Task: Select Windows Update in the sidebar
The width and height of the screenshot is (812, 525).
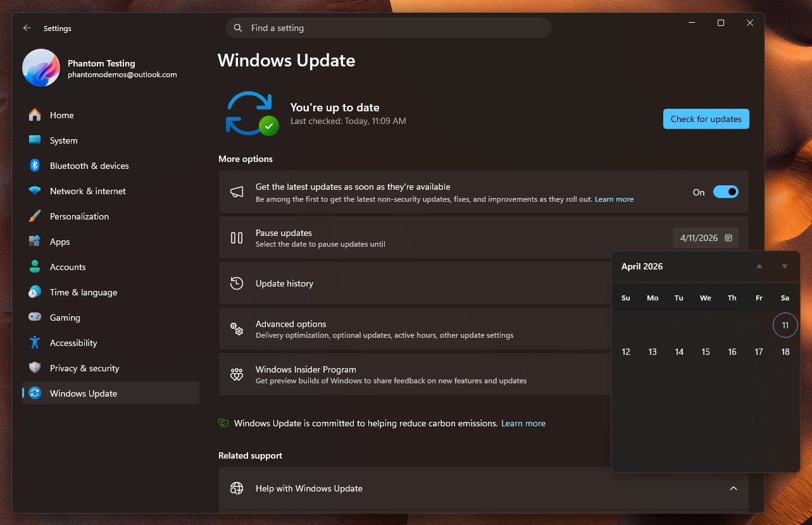Action: pos(83,393)
